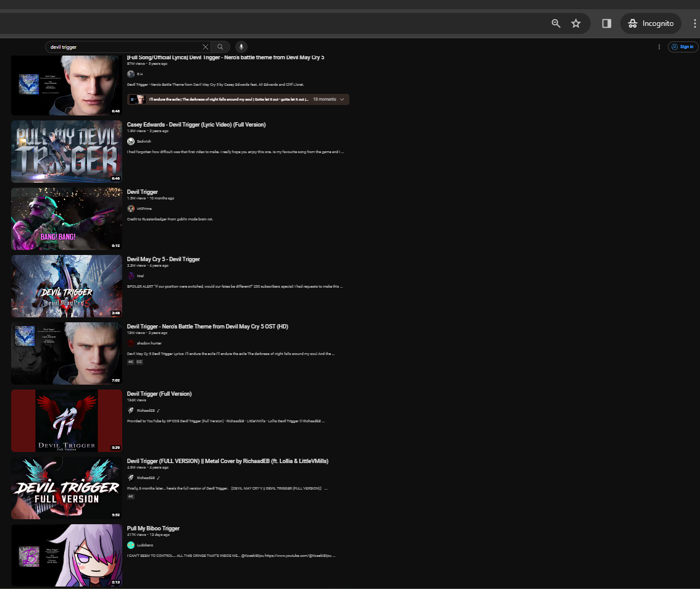Open Chrome zoom magnifier icon in address bar

556,23
